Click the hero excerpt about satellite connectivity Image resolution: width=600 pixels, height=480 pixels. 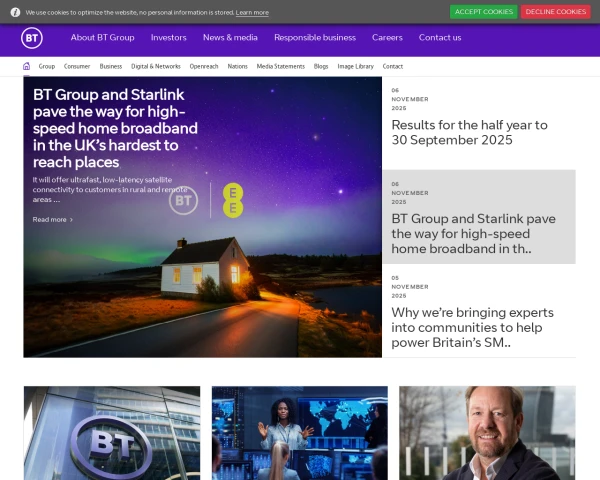pyautogui.click(x=110, y=189)
